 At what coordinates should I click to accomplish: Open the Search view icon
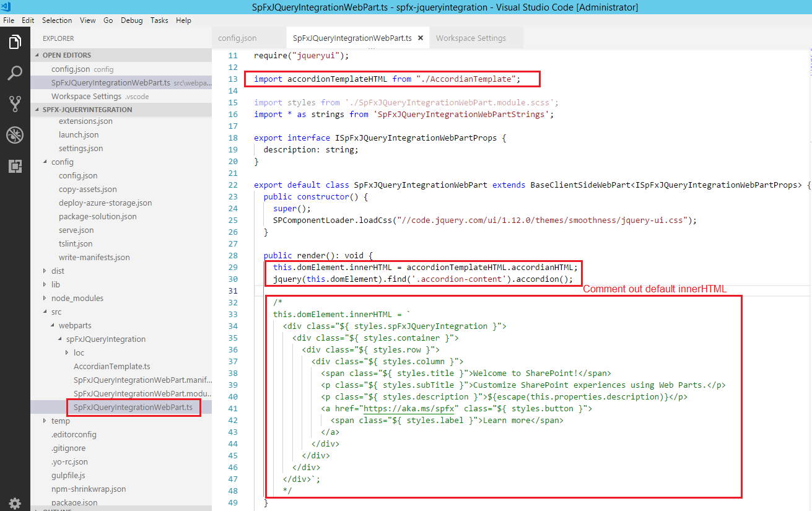pyautogui.click(x=15, y=73)
